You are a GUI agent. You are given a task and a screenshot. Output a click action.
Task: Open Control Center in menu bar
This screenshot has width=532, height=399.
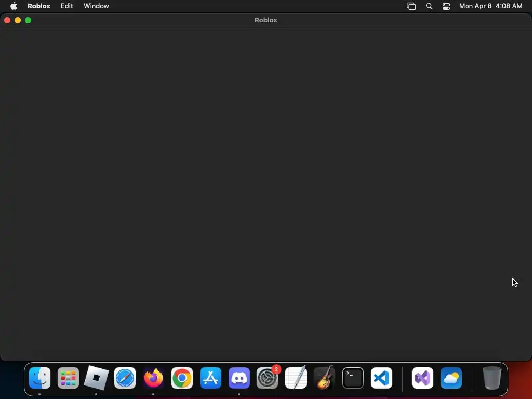click(x=446, y=6)
